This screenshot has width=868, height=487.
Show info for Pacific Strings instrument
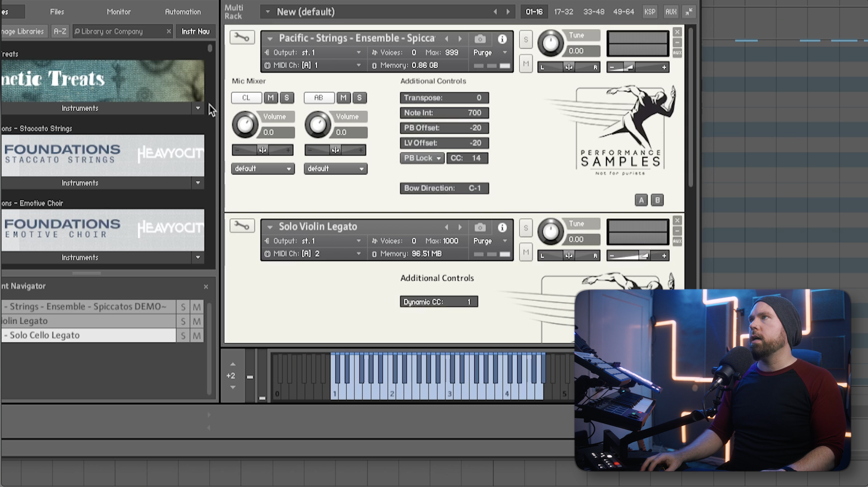(x=502, y=39)
